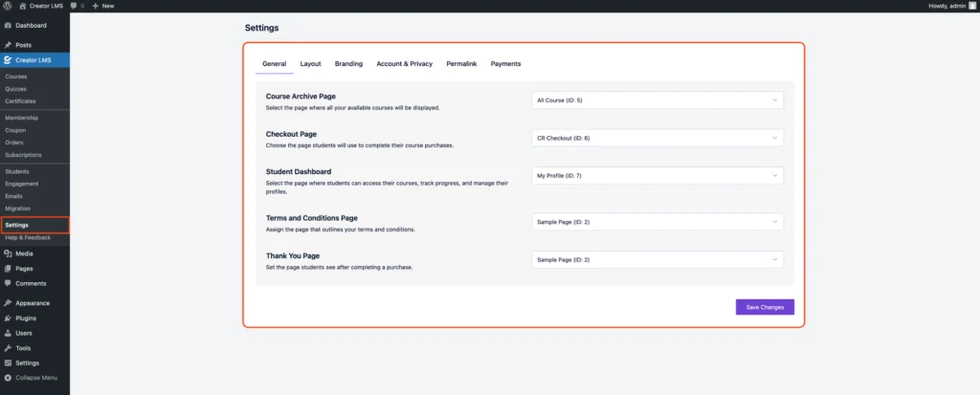
Task: Click the WordPress logo icon
Action: [x=8, y=6]
